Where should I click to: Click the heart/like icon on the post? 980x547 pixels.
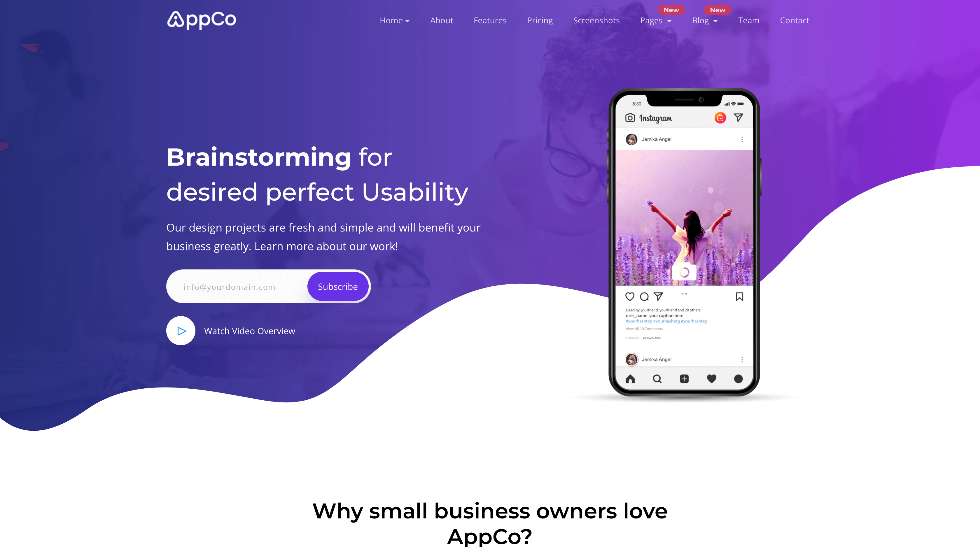630,297
